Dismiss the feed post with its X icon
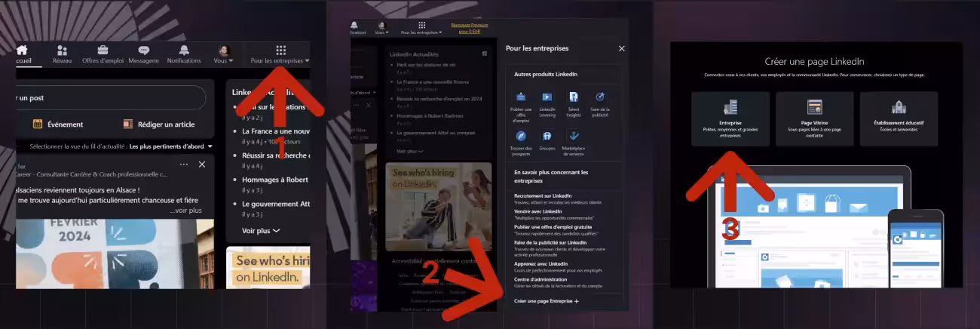The height and width of the screenshot is (329, 980). click(202, 164)
